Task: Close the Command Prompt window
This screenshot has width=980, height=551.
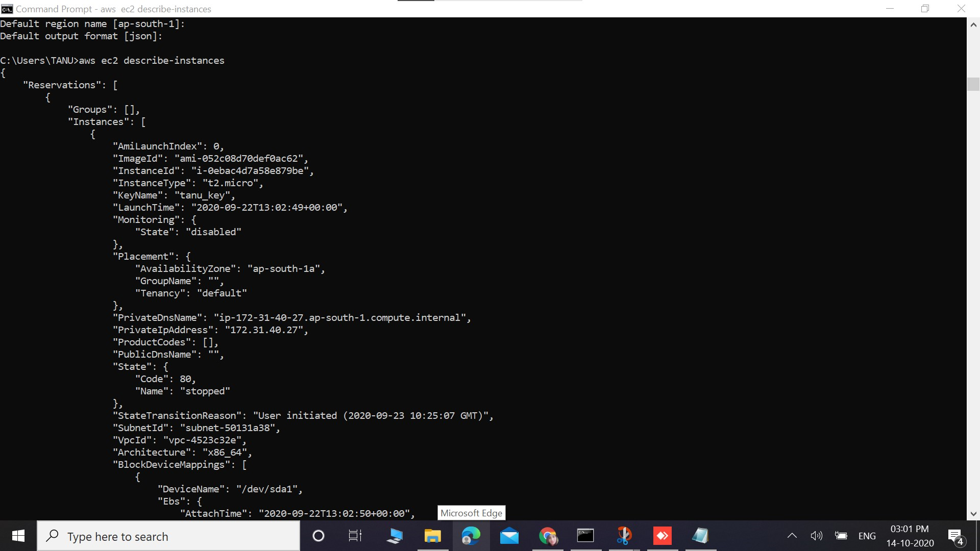Action: (961, 9)
